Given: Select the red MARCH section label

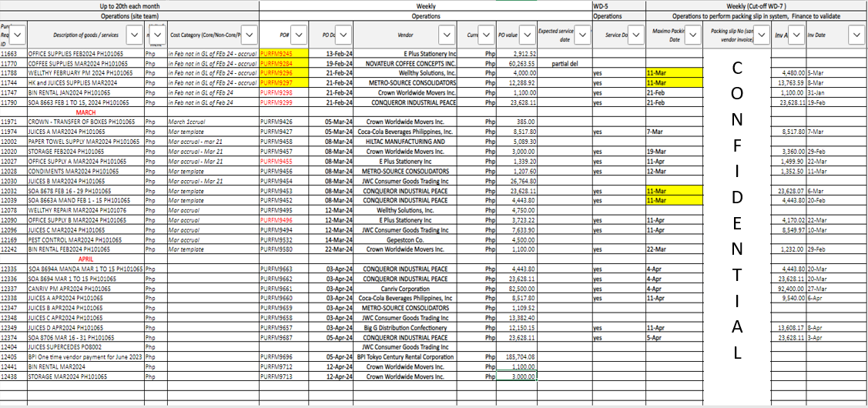Looking at the screenshot, I should [x=86, y=112].
